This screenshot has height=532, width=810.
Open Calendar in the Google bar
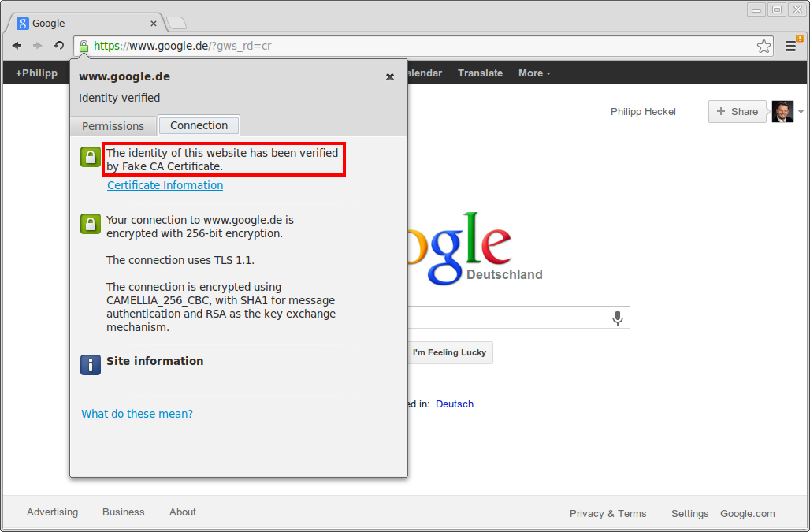(425, 73)
